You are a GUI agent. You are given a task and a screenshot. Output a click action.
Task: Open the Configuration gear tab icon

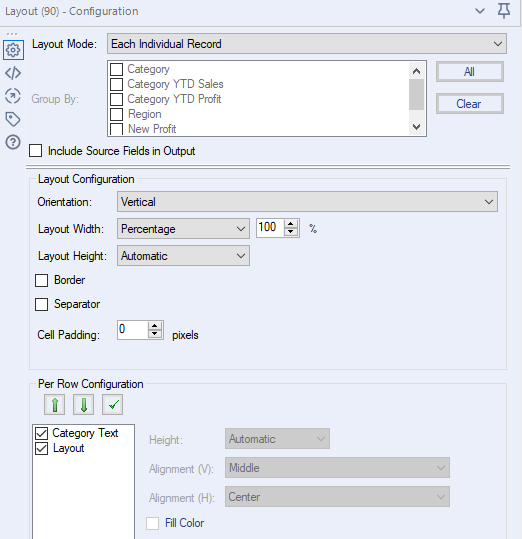[13, 50]
